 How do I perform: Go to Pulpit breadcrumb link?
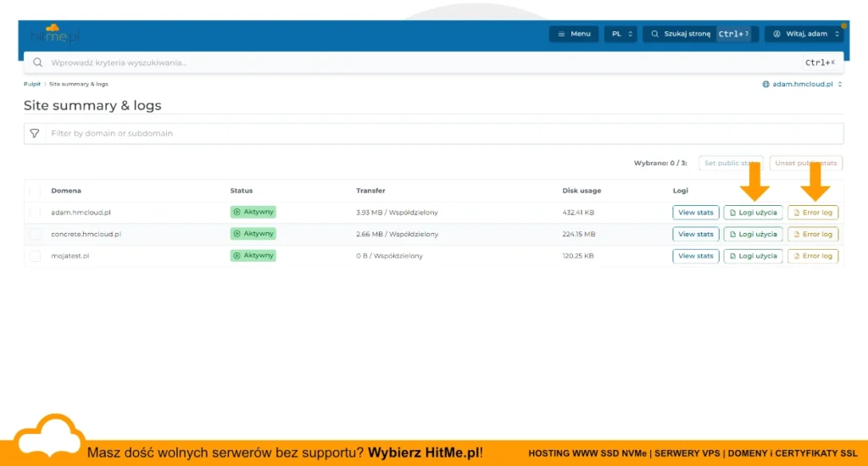tap(32, 84)
